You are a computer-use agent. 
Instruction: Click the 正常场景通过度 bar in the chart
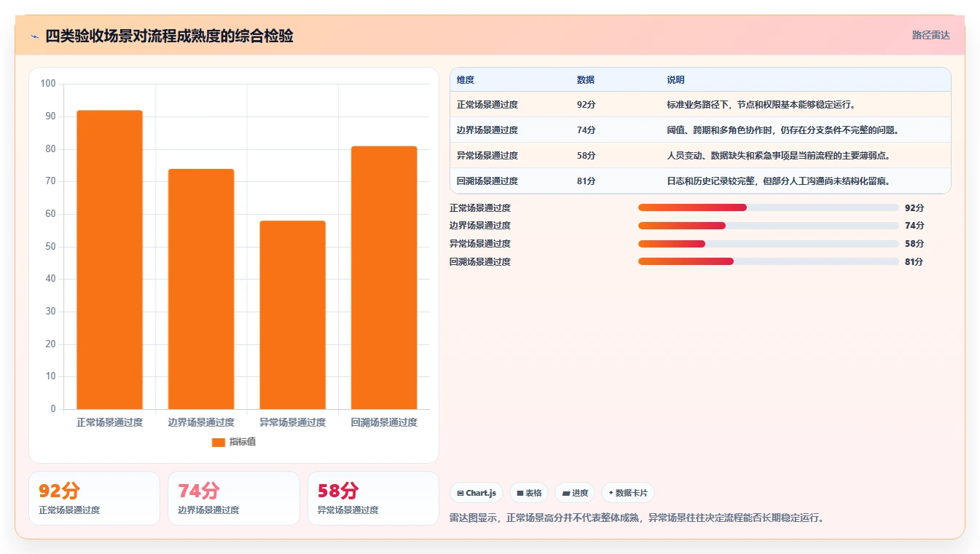[x=109, y=260]
